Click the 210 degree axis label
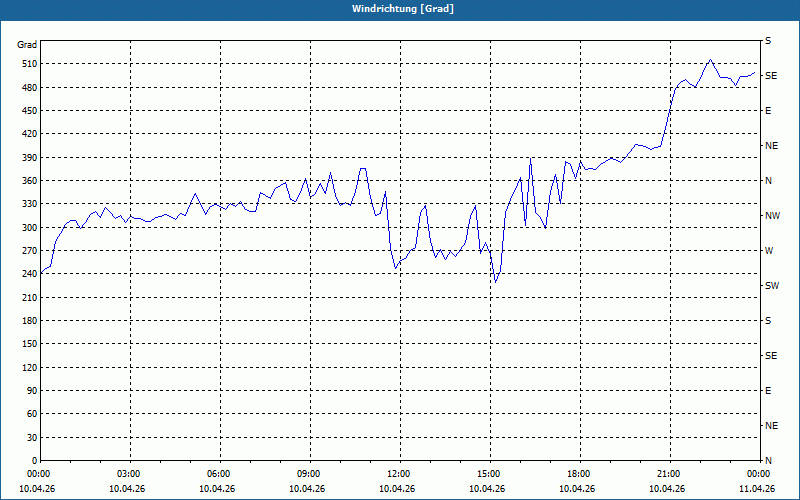This screenshot has height=500, width=800. 30,297
